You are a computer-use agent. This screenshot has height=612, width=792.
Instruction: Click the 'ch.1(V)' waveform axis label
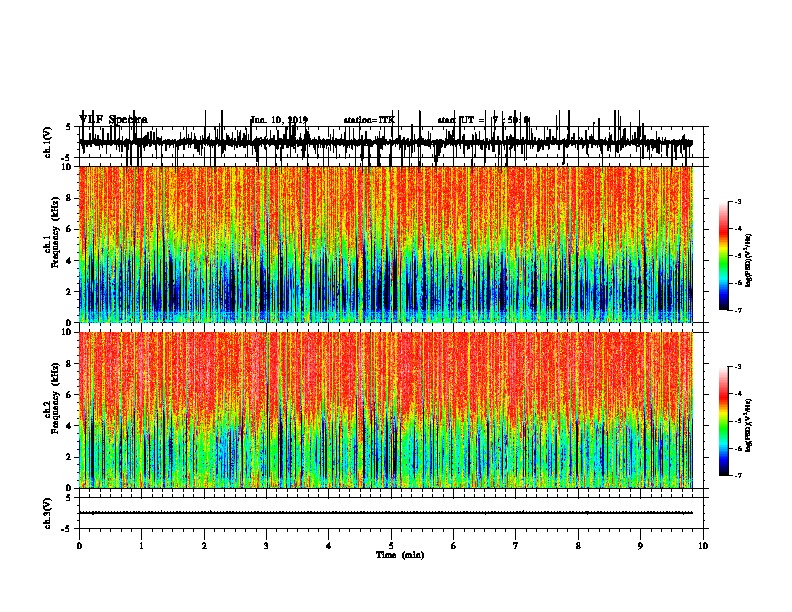[47, 142]
